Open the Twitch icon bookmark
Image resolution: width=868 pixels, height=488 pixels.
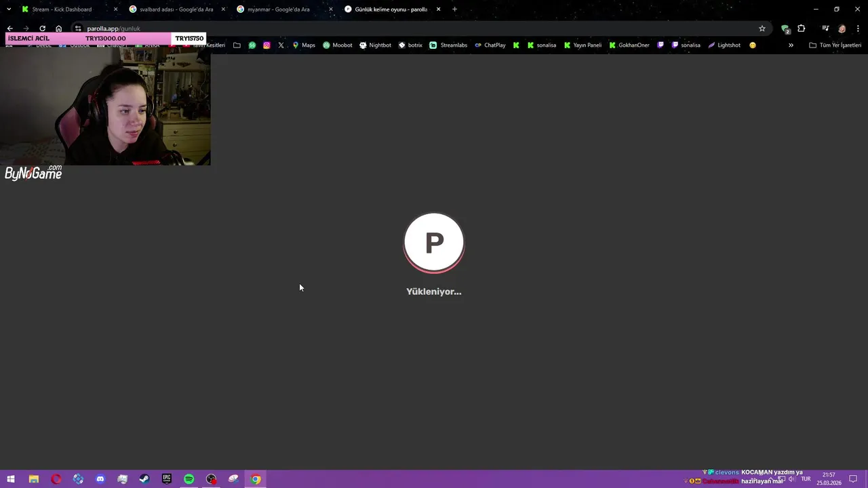click(x=660, y=45)
